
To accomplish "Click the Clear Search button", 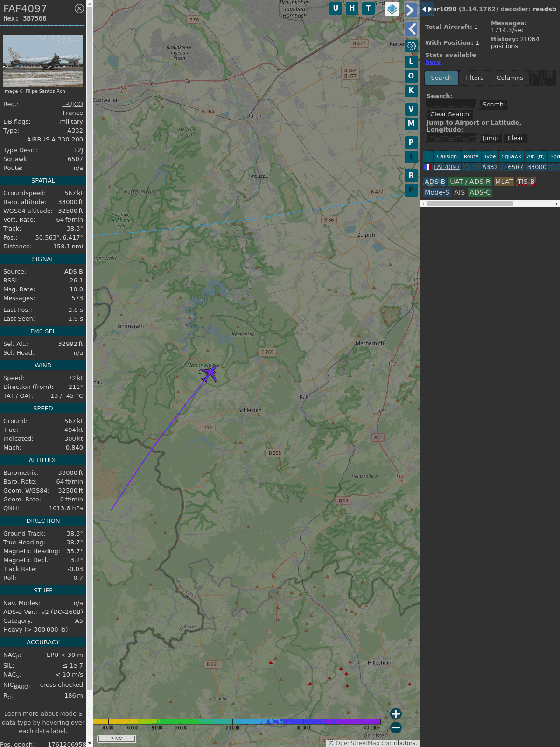I will [x=449, y=114].
